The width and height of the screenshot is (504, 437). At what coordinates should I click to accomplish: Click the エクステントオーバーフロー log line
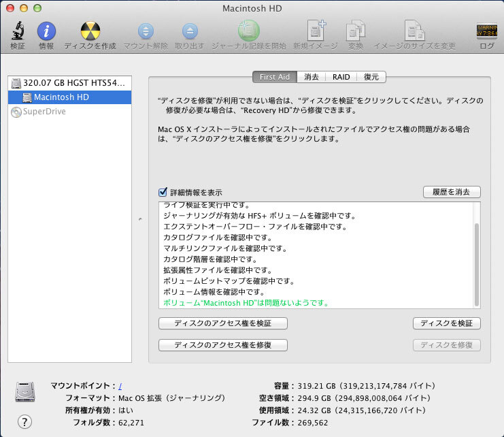pos(256,227)
